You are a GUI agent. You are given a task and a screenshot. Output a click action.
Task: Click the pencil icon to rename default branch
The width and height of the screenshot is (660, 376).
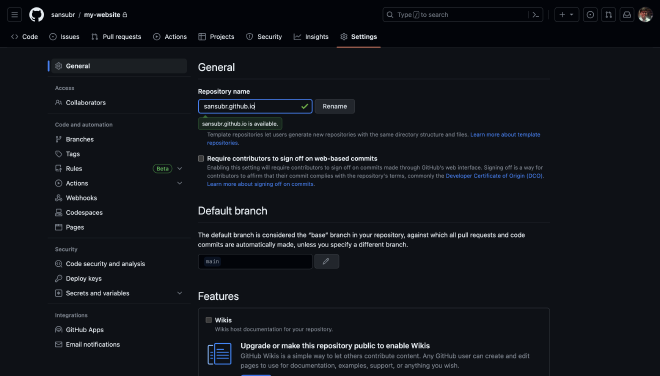click(326, 261)
